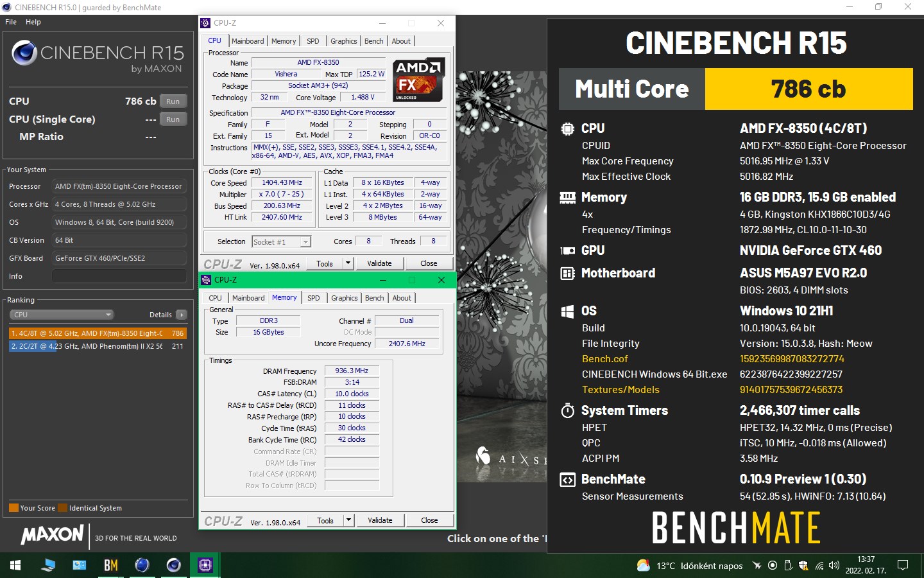
Task: Switch to Bench tab in lower CPU-Z
Action: coord(375,298)
